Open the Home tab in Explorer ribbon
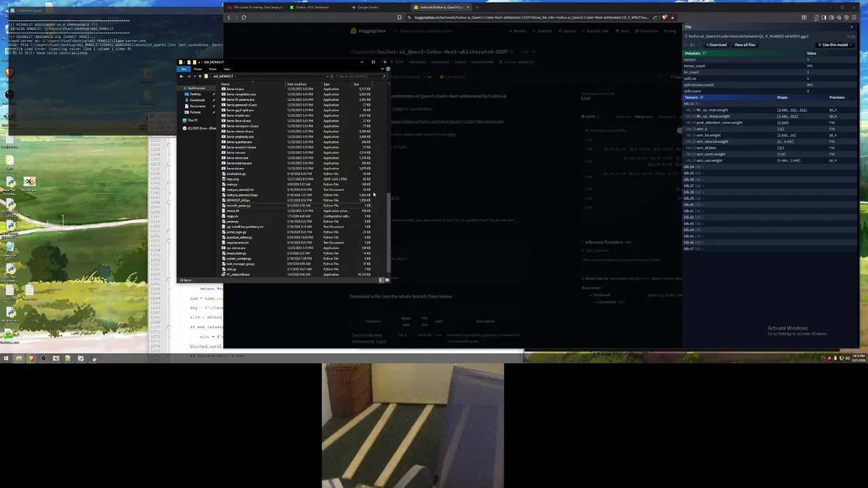This screenshot has width=868, height=488. click(198, 69)
